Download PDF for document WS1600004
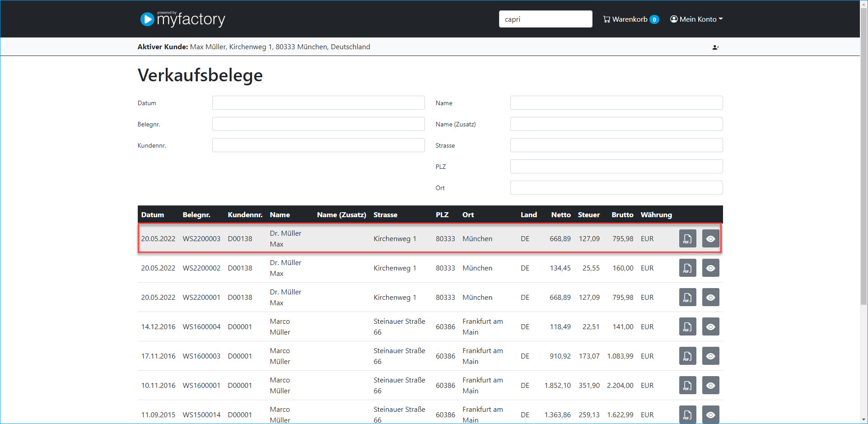Image resolution: width=868 pixels, height=424 pixels. click(687, 326)
